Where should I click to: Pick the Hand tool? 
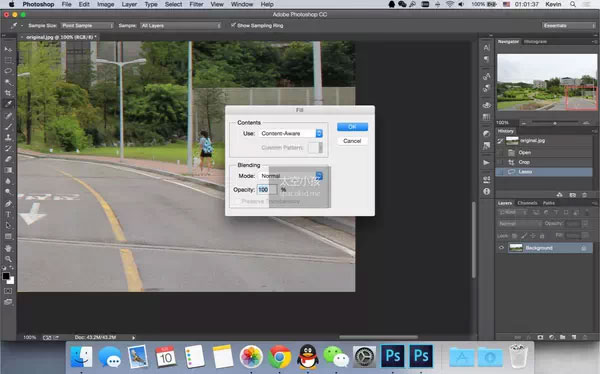[8, 248]
